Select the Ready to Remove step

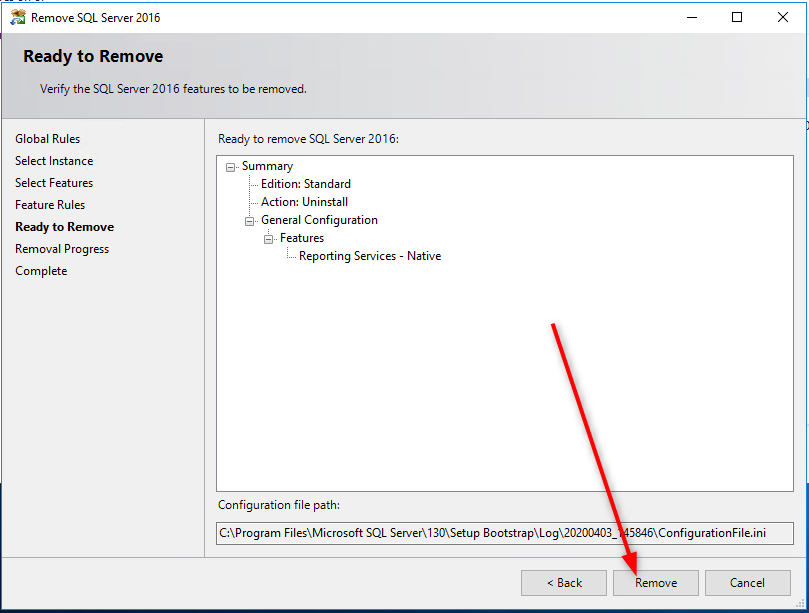click(x=64, y=226)
